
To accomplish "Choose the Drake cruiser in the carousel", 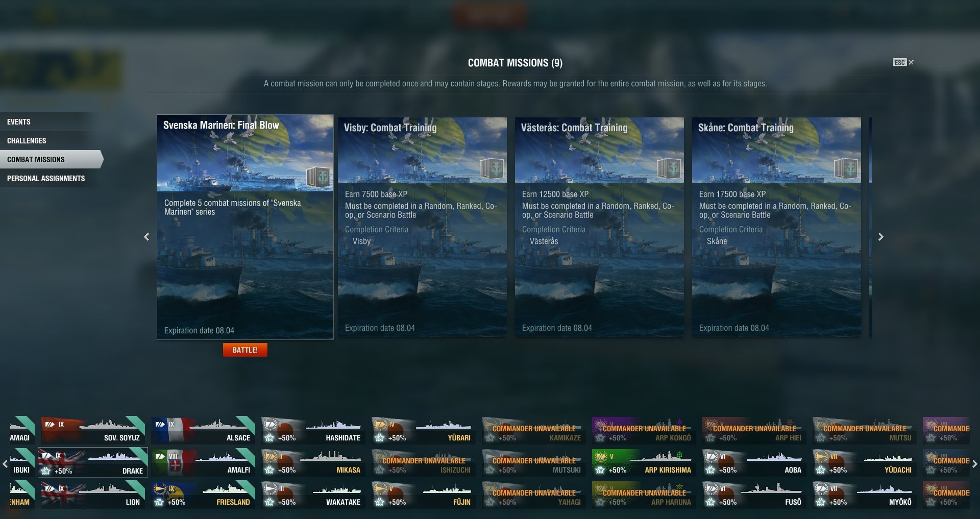I will [x=93, y=462].
